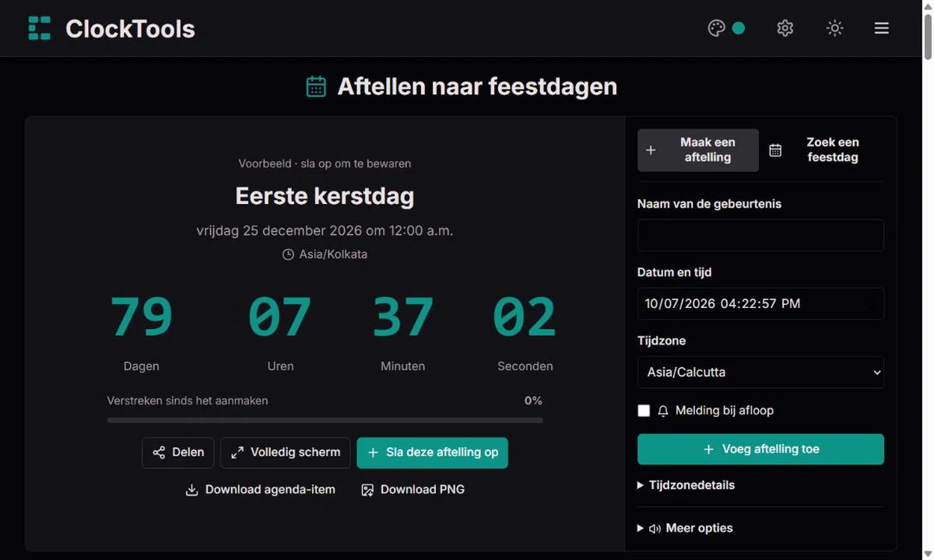Click the bell icon next to Melding

click(663, 411)
